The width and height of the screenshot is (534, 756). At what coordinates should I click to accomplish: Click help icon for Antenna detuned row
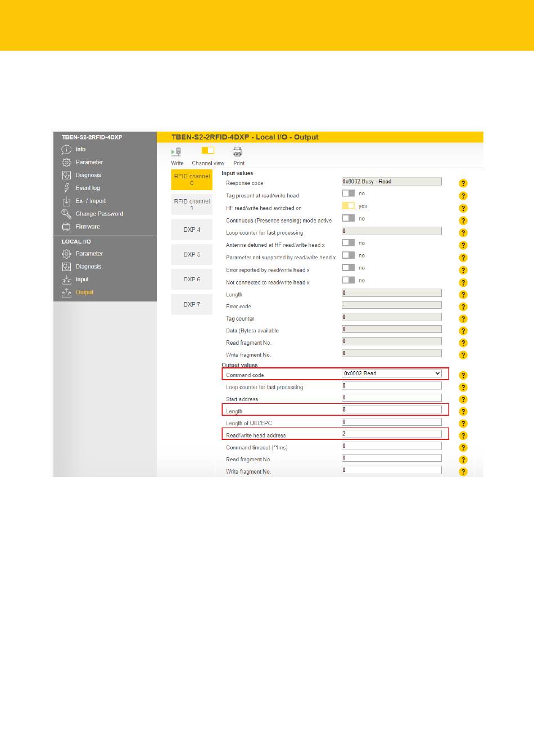point(463,245)
